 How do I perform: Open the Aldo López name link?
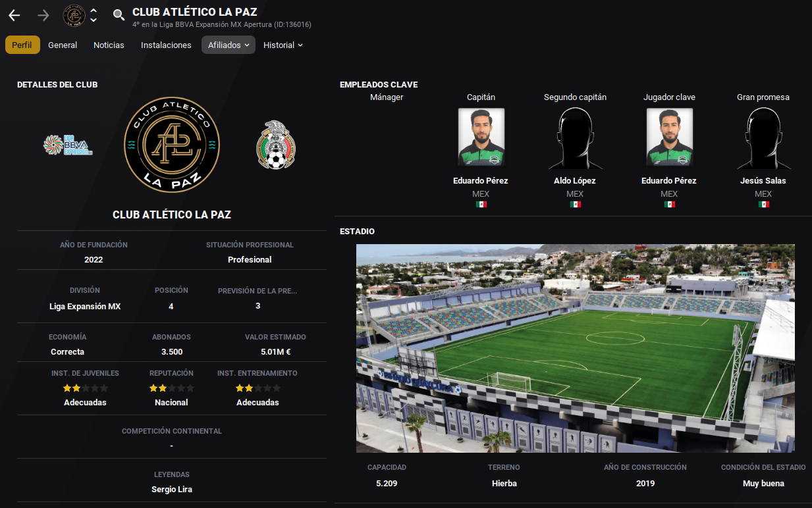coord(575,180)
